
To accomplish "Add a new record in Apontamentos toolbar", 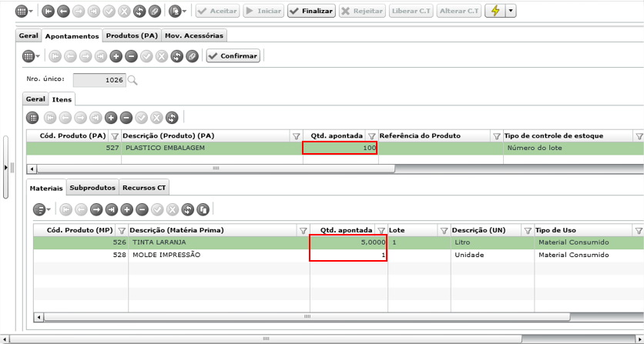I will (x=116, y=56).
